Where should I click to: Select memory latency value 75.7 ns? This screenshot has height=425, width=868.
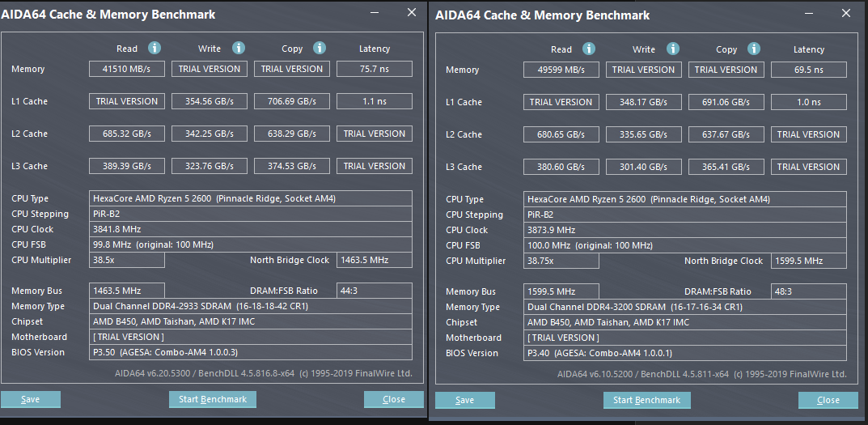[x=375, y=69]
